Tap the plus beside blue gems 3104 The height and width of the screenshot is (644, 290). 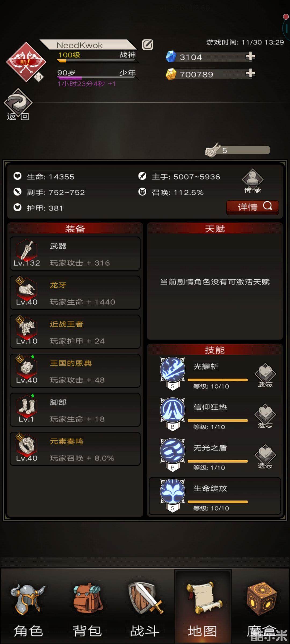pyautogui.click(x=250, y=57)
